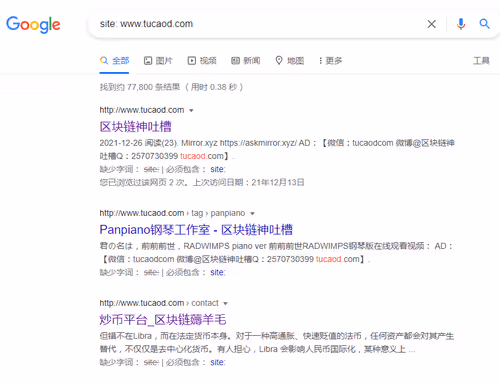The image size is (500, 382).
Task: Expand dropdown arrow beside tag › panpiano URL
Action: click(252, 213)
